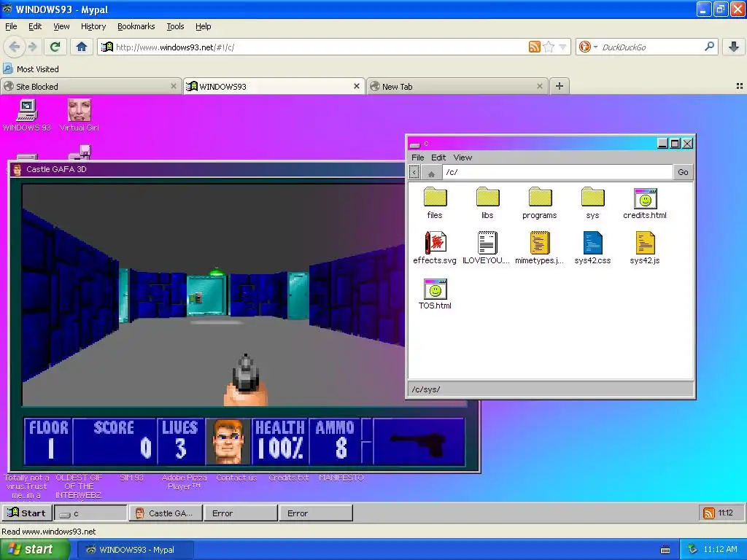Open the Most Visited bookmarks button
Image resolution: width=747 pixels, height=560 pixels.
tap(31, 69)
